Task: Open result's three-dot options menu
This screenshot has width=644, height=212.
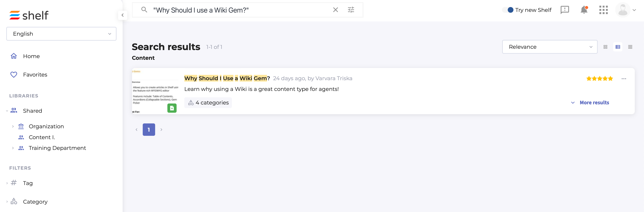Action: point(624,79)
